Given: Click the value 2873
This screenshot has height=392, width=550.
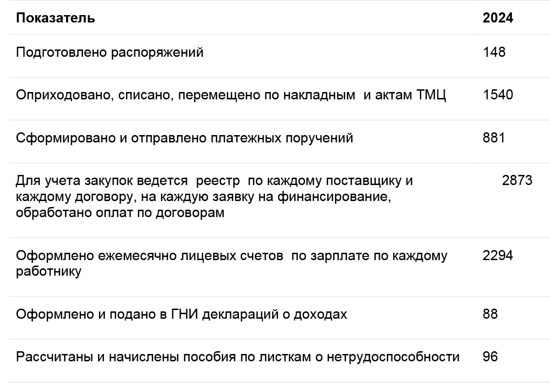Looking at the screenshot, I should (517, 180).
